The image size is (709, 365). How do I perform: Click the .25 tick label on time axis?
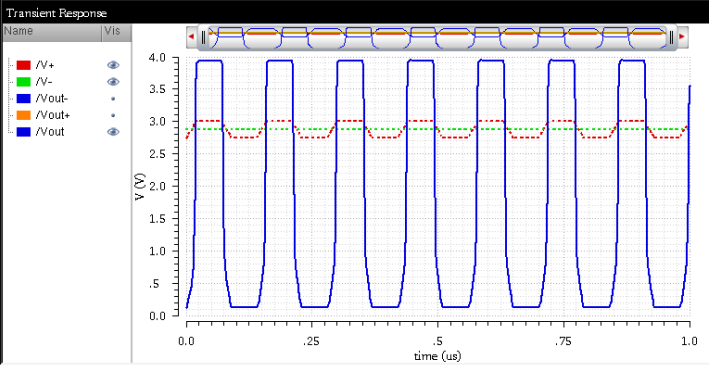tap(312, 341)
